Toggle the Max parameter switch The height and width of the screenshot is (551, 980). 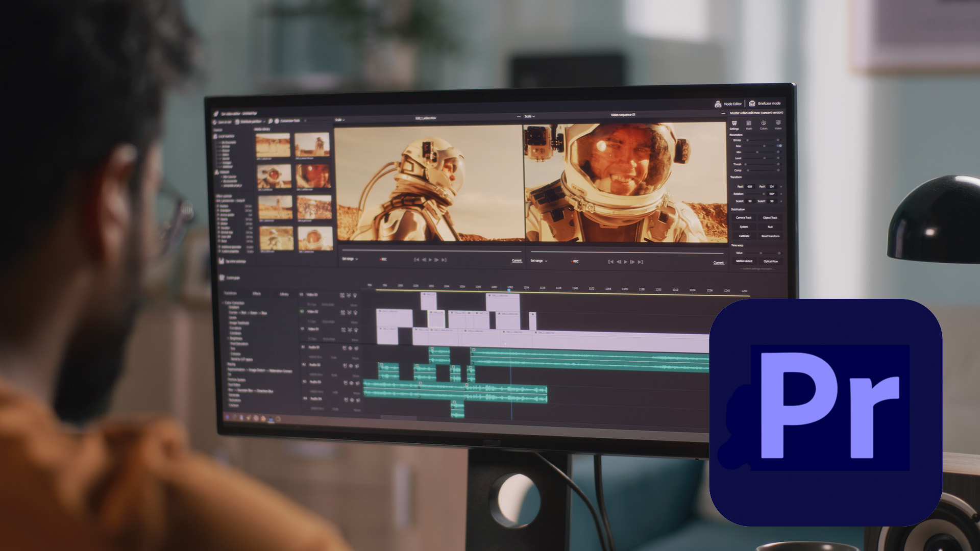tap(779, 146)
